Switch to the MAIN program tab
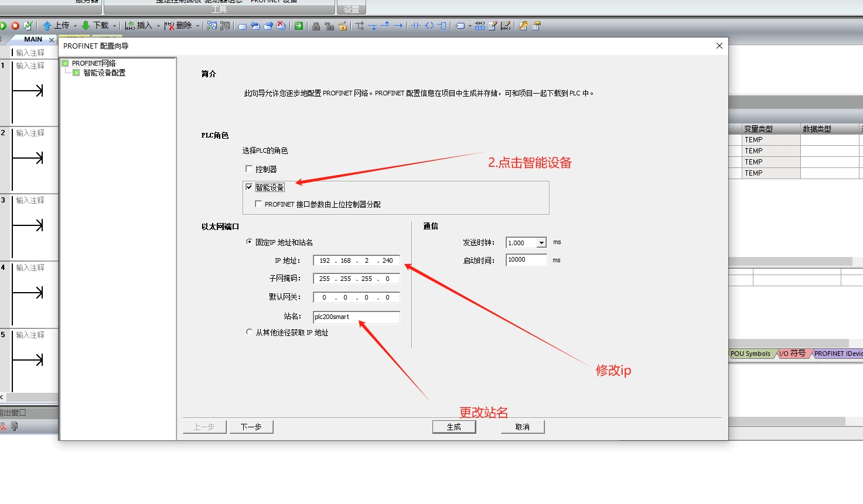The width and height of the screenshot is (863, 504). click(33, 39)
